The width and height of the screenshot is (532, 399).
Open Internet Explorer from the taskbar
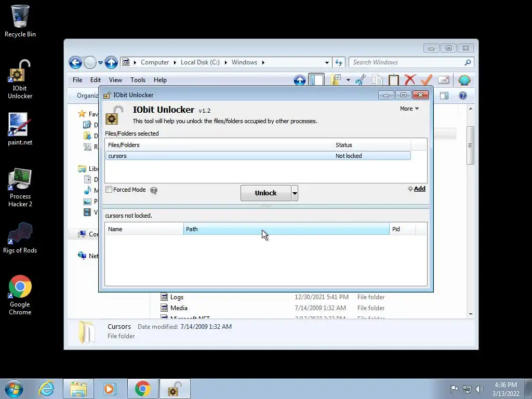click(46, 389)
